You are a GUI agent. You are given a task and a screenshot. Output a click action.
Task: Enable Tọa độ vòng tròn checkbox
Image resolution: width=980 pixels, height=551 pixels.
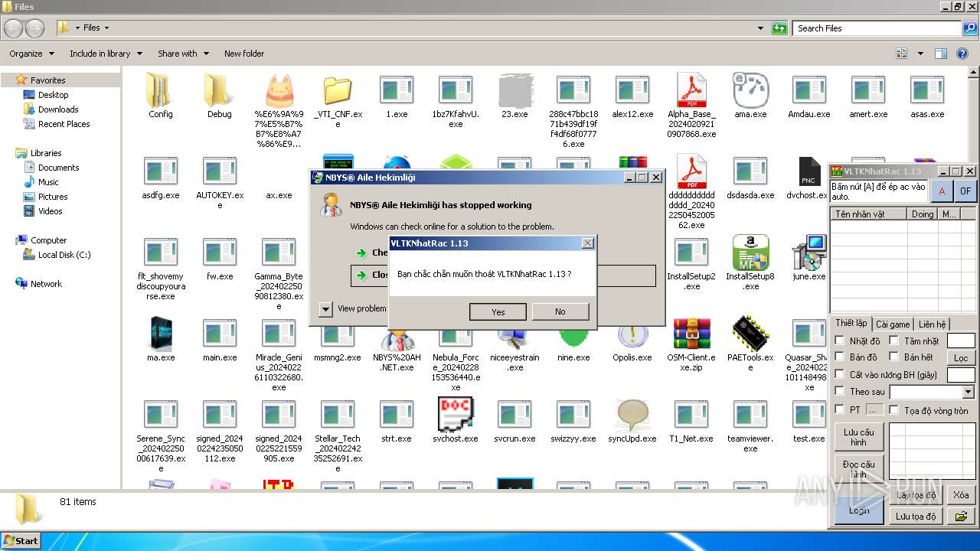[893, 410]
